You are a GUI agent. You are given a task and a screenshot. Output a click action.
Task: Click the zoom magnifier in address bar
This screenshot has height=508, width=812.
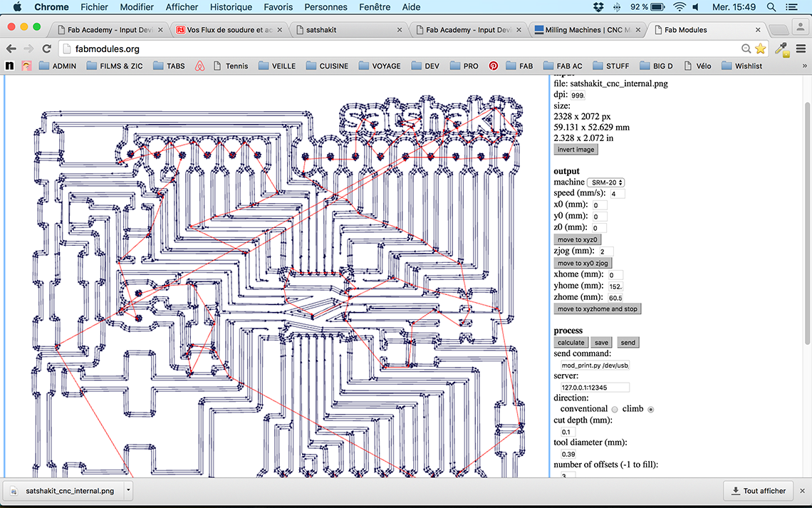(746, 48)
